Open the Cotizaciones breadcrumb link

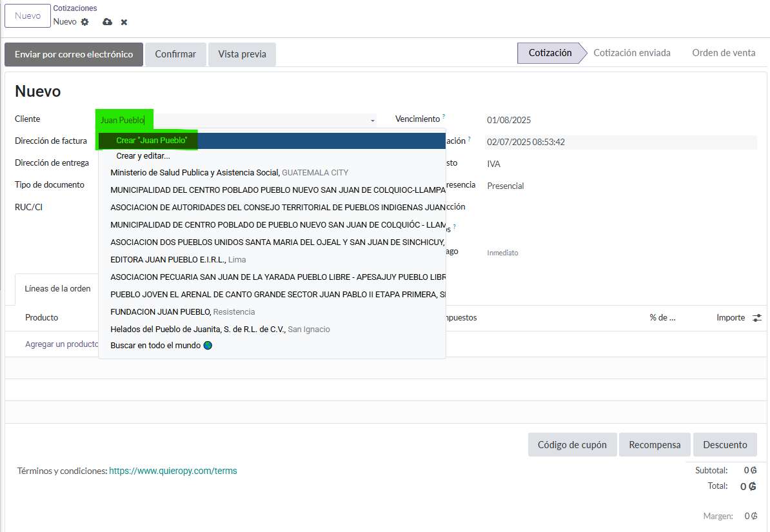(75, 8)
